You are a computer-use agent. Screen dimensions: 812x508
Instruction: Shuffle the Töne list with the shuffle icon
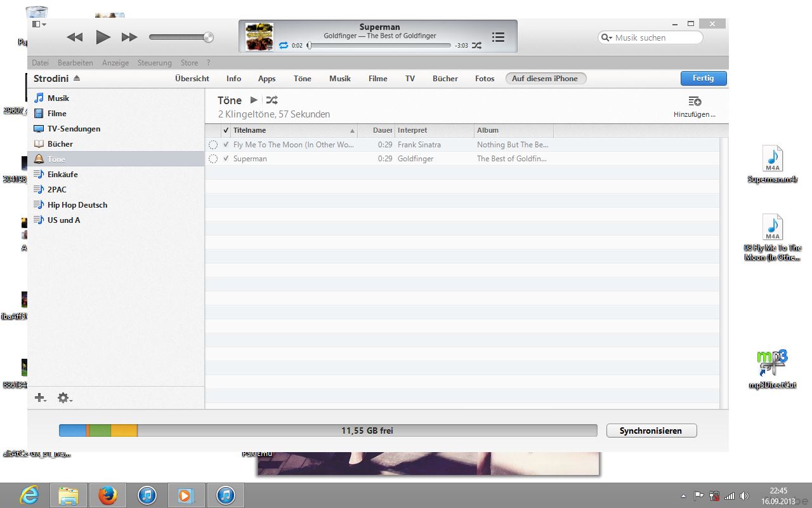pos(272,100)
